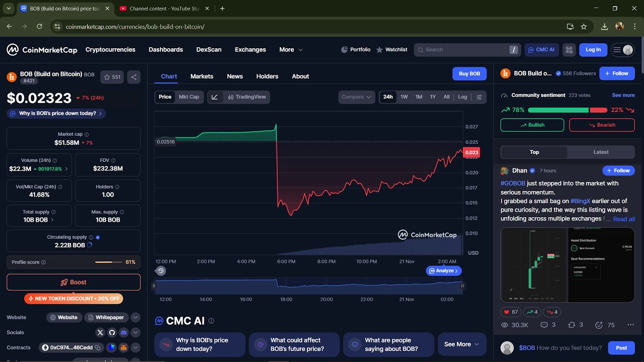Switch community feed to Latest

pyautogui.click(x=601, y=152)
